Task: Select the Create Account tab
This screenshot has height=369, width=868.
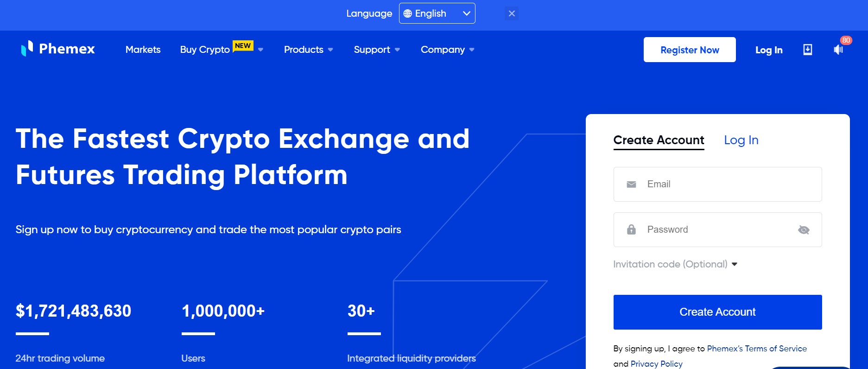Action: (659, 140)
